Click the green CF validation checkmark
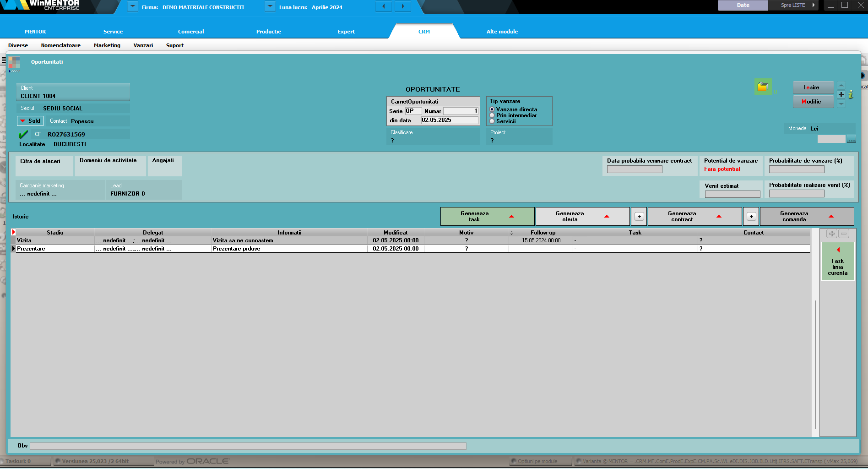868x469 pixels. (23, 135)
